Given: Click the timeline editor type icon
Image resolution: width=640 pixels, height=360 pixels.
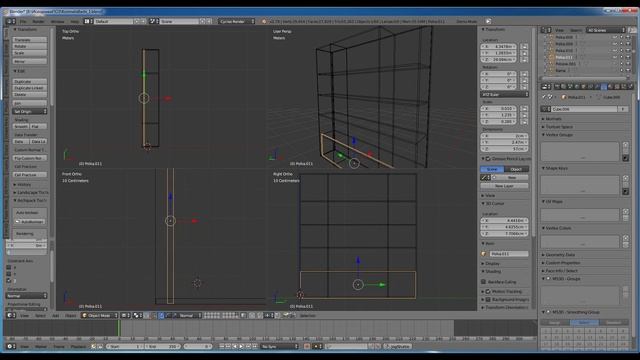Looking at the screenshot, I should [10, 347].
